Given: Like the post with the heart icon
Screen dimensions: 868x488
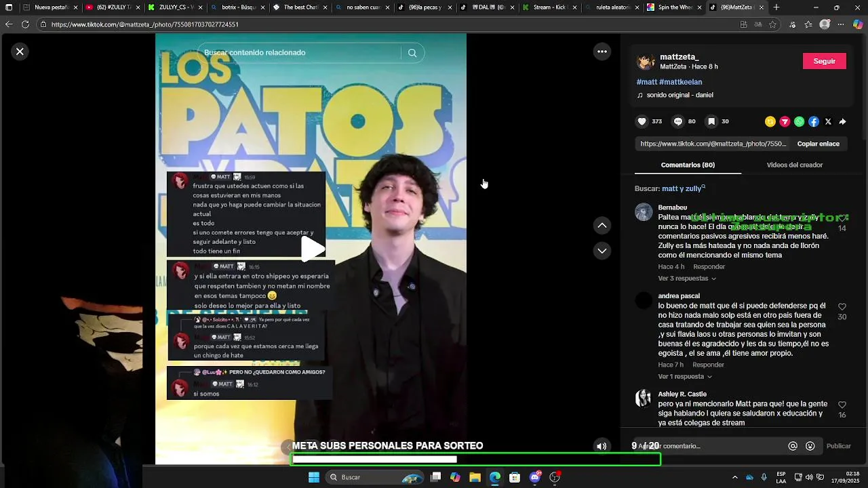Looking at the screenshot, I should 642,122.
